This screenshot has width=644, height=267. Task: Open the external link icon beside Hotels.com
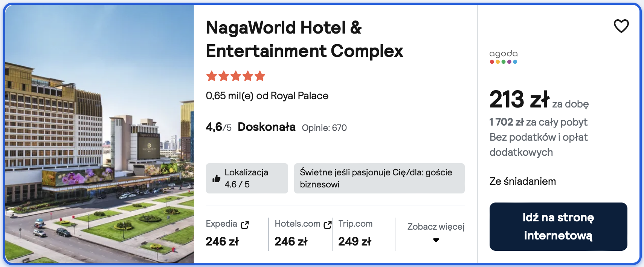point(327,225)
